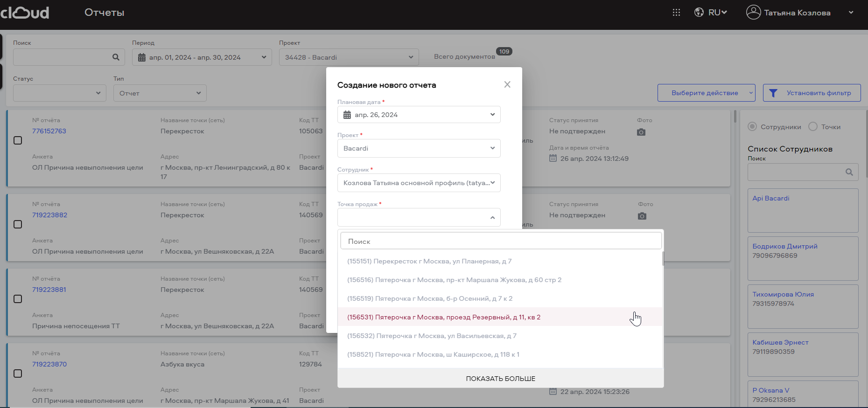Image resolution: width=868 pixels, height=408 pixels.
Task: Click Установить фильтр button
Action: [x=812, y=93]
